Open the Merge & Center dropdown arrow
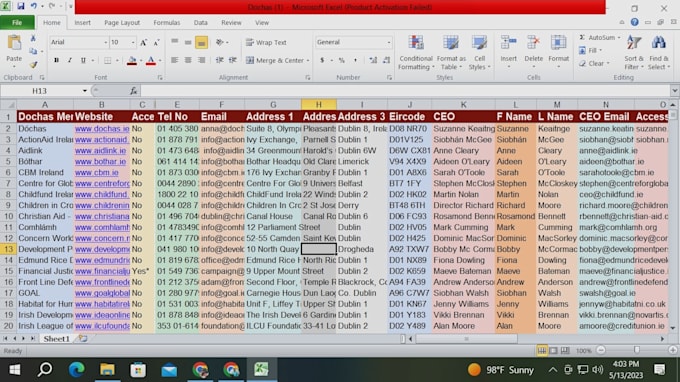 coord(308,61)
